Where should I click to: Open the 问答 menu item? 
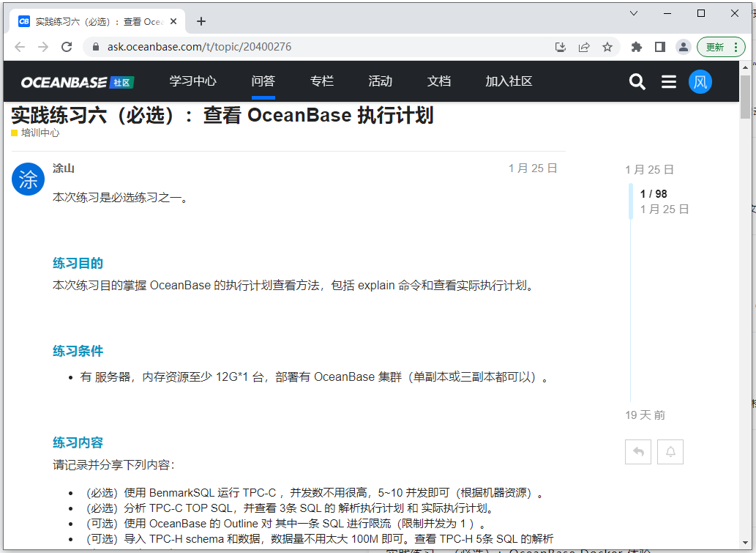click(x=263, y=81)
